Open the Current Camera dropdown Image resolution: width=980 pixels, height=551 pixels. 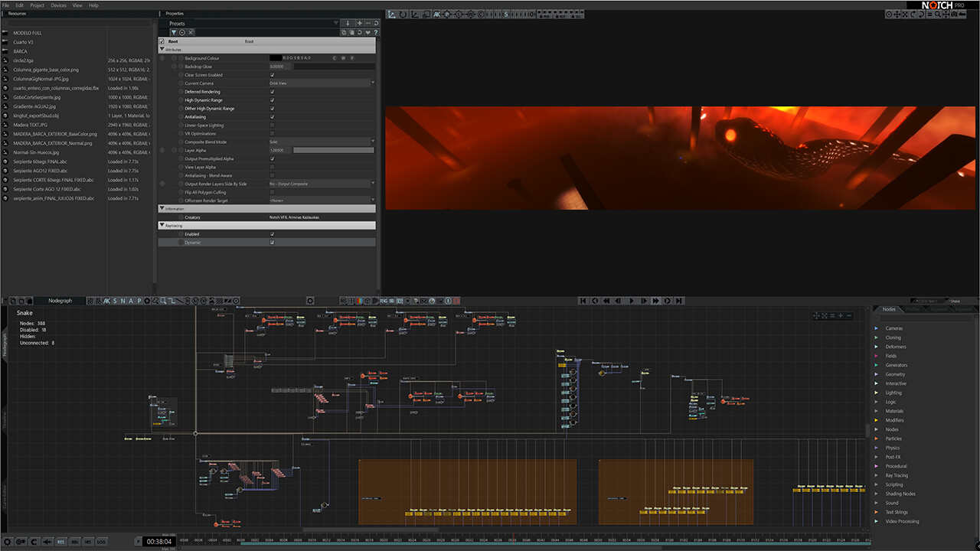pos(322,83)
